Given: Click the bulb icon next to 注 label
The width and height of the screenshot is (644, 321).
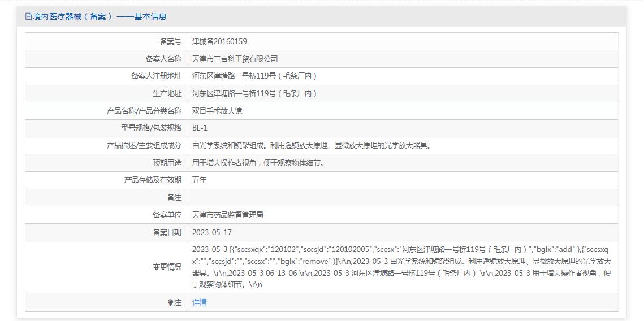Looking at the screenshot, I should coord(170,302).
